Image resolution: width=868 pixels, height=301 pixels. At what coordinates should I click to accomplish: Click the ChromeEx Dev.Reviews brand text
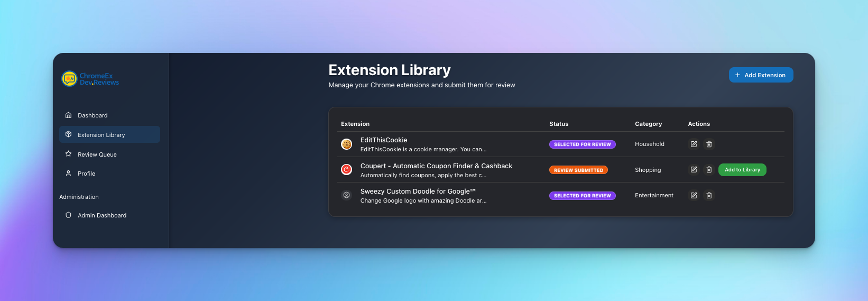pos(99,79)
